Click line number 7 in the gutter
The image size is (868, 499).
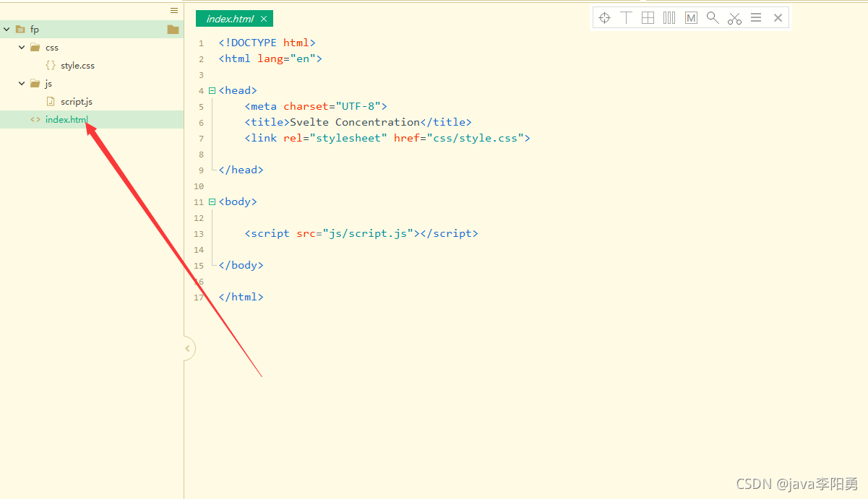[201, 139]
